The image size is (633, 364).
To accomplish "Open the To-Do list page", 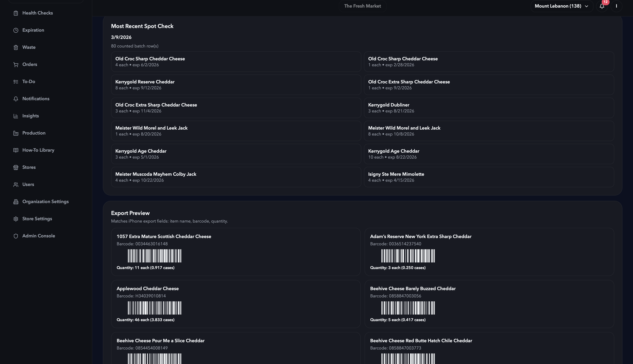I will click(x=29, y=81).
